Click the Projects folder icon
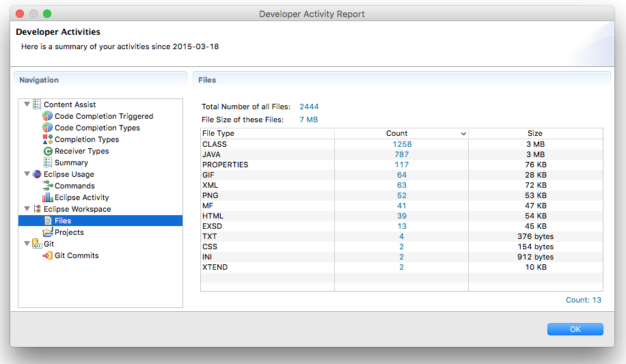 (x=48, y=233)
